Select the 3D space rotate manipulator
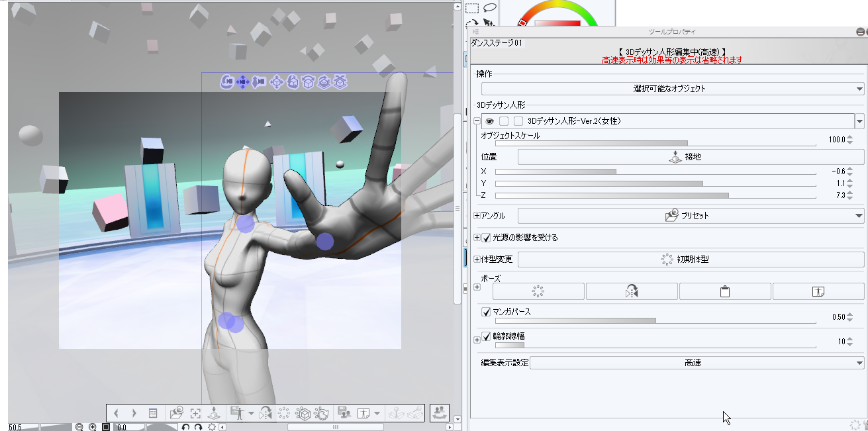 coord(324,81)
